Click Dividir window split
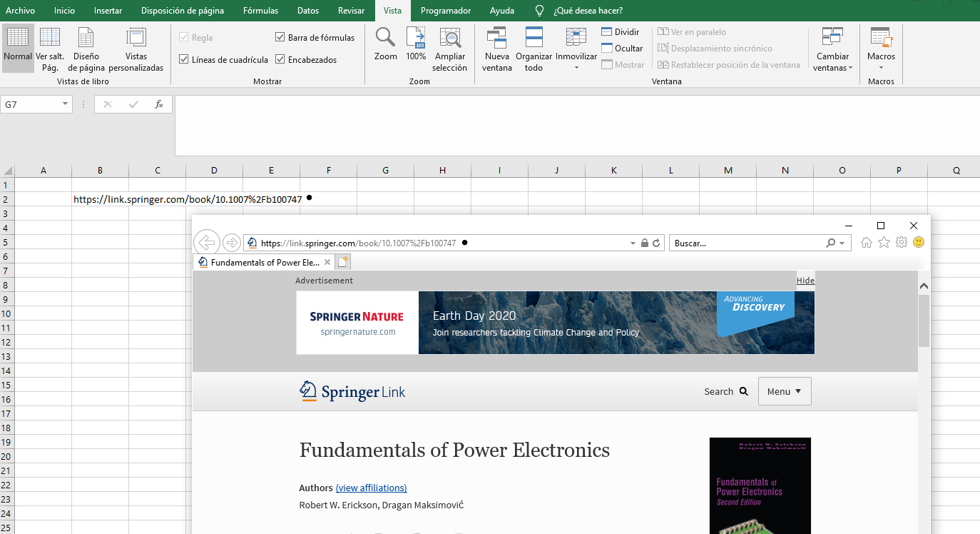980x534 pixels. pos(621,32)
